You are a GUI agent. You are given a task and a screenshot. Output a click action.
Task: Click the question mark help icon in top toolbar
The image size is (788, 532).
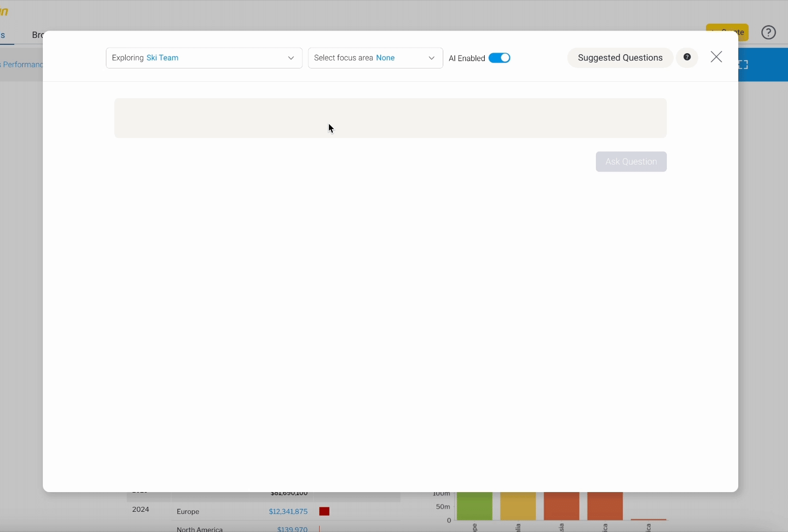point(768,32)
